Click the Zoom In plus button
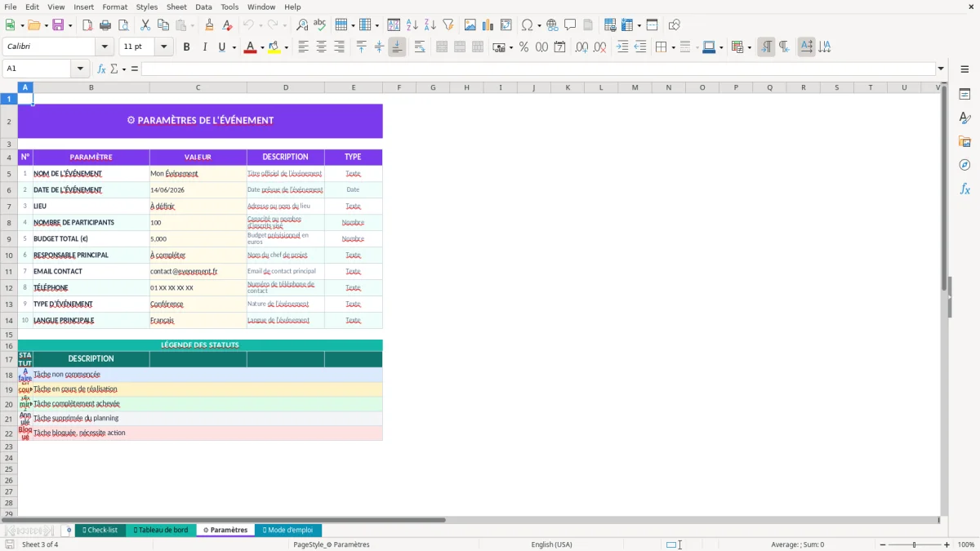 [x=947, y=544]
